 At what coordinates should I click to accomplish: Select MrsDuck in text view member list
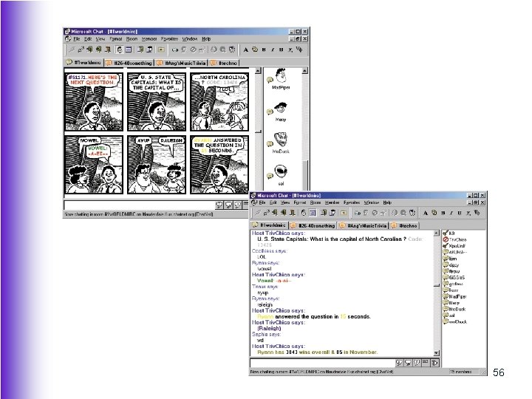(x=454, y=309)
